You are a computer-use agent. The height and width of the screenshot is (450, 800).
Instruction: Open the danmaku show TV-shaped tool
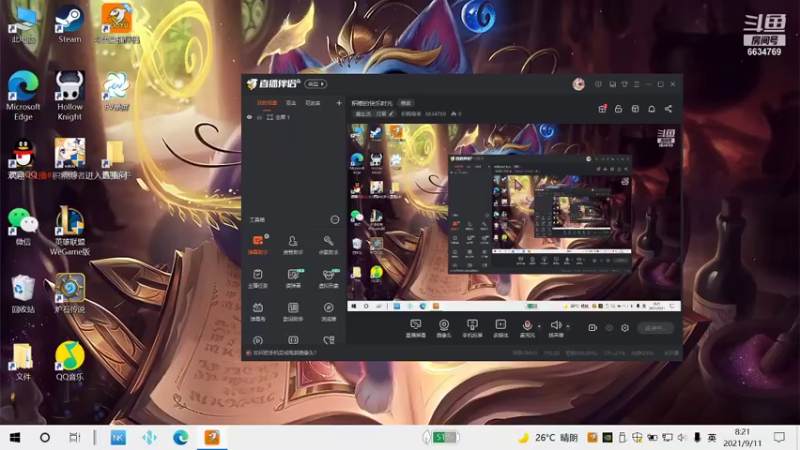[x=258, y=311]
